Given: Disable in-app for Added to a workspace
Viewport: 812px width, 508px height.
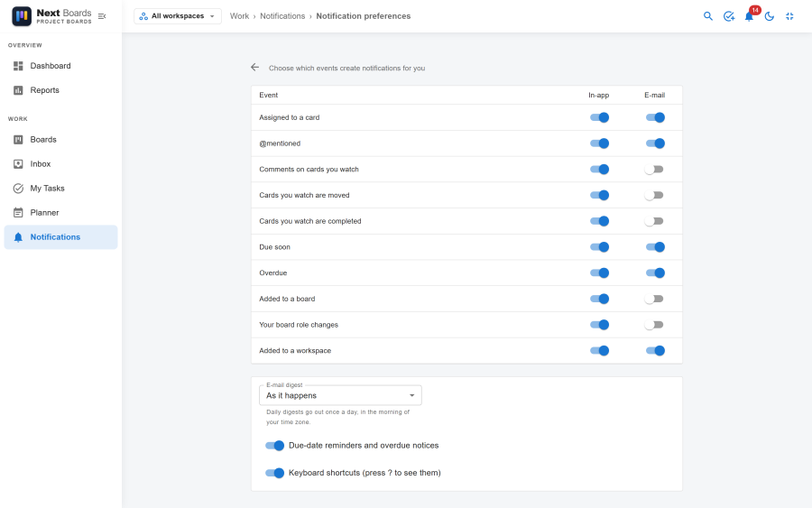Looking at the screenshot, I should pos(599,351).
